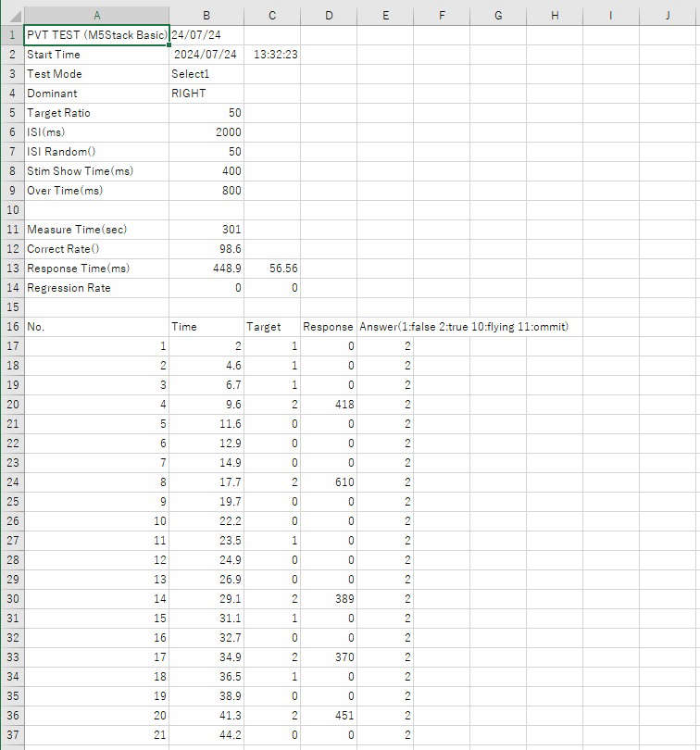Select the value '56.56' in column C
This screenshot has height=750, width=700.
coord(272,269)
